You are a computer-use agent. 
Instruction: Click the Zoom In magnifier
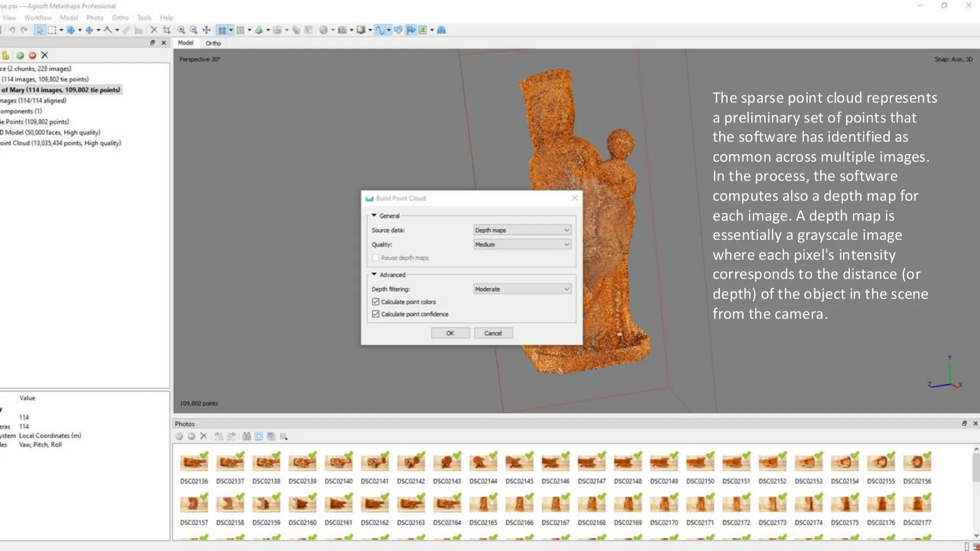(181, 30)
